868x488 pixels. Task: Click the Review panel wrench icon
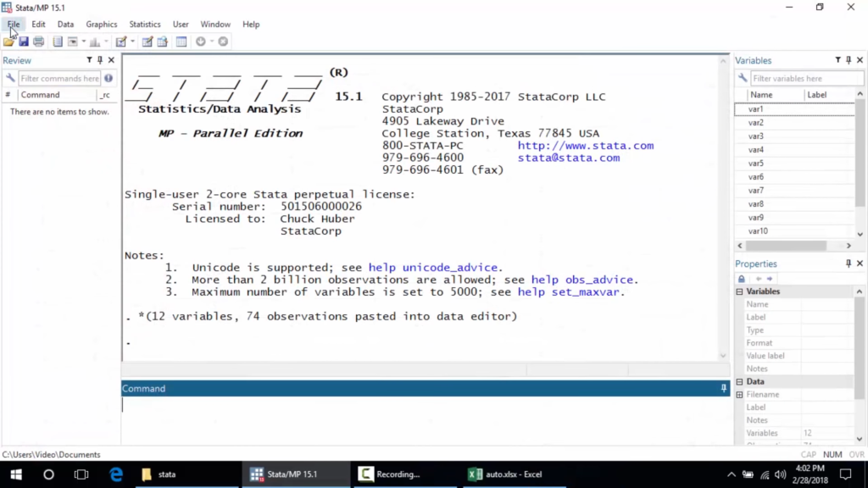[x=10, y=79]
